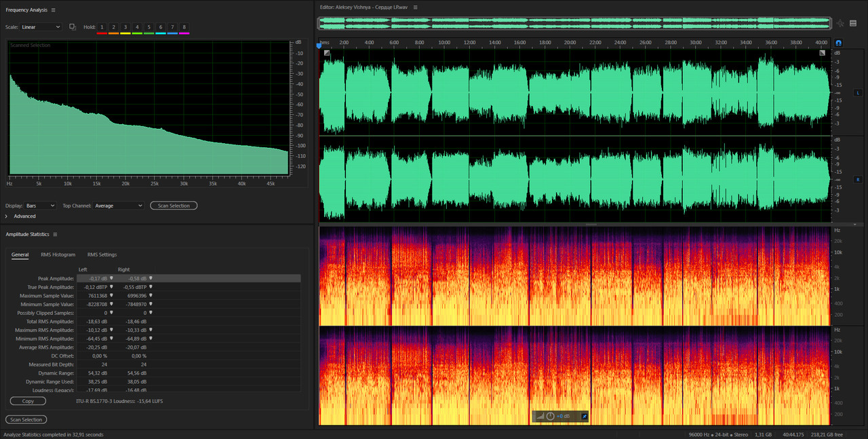
Task: Jump to left Maximum Sample Value marker
Action: click(x=112, y=296)
